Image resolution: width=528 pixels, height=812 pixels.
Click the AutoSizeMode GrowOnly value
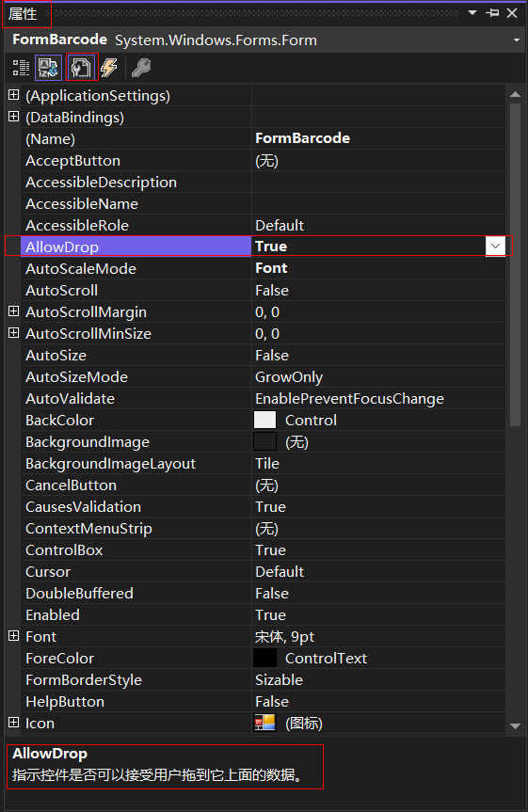point(289,377)
